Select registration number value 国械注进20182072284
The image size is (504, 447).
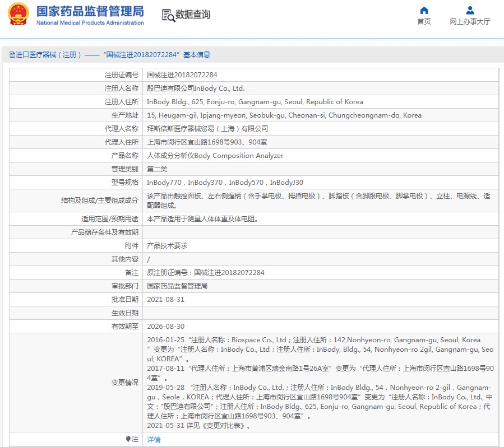point(182,75)
